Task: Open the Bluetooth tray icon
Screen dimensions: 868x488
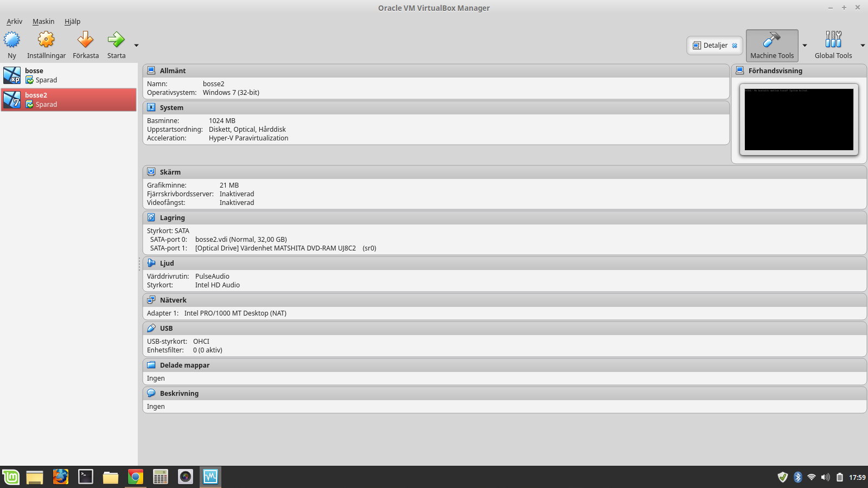Action: click(798, 477)
